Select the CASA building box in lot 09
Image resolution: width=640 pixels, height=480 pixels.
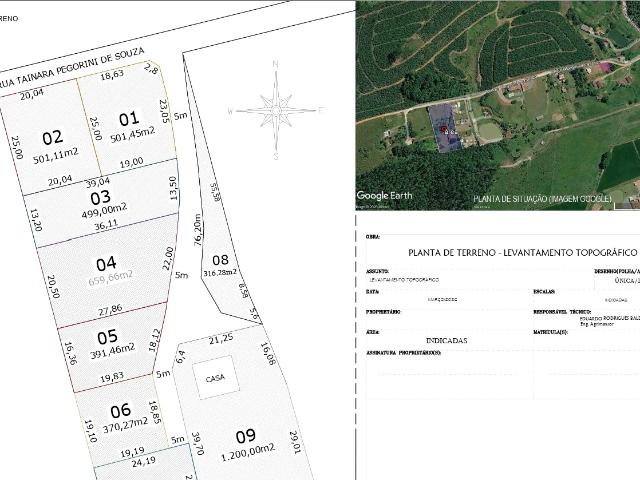(216, 377)
